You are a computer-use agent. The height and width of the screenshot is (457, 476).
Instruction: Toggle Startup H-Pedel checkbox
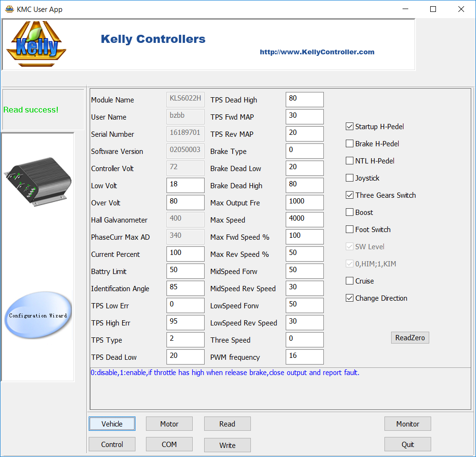click(x=350, y=126)
